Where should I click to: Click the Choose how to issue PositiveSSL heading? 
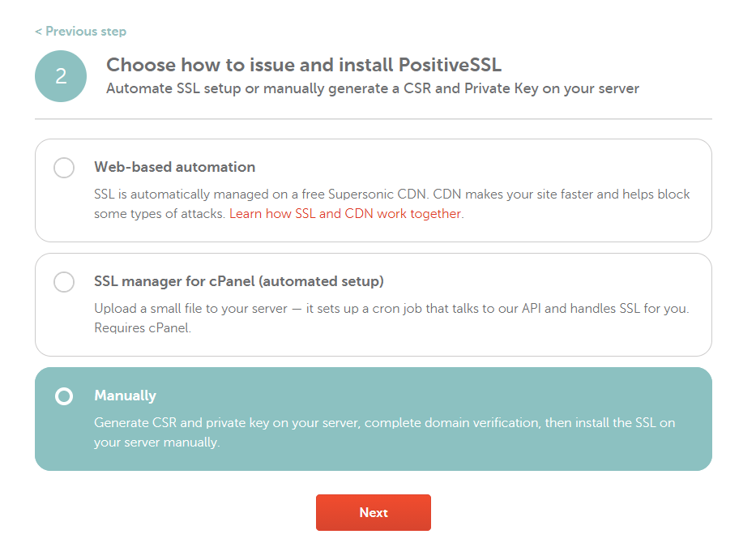pos(310,65)
